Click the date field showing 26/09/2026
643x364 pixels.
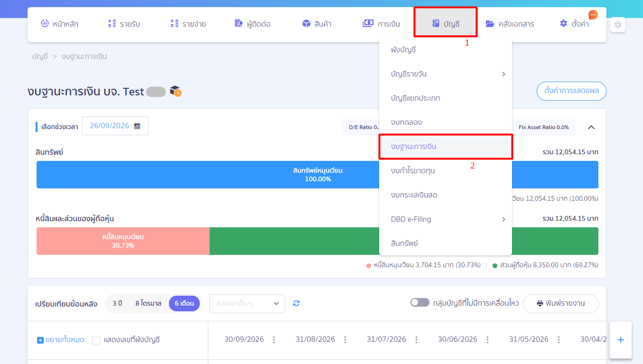(x=115, y=126)
